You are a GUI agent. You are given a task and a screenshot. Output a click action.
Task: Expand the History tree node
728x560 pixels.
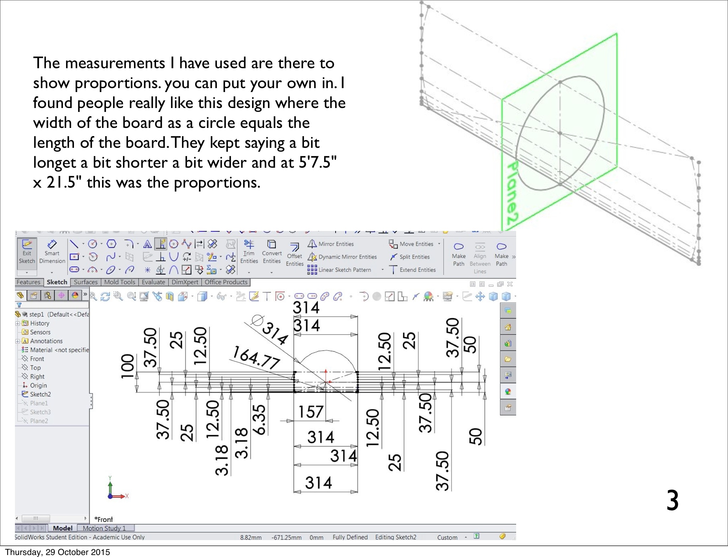[x=17, y=323]
